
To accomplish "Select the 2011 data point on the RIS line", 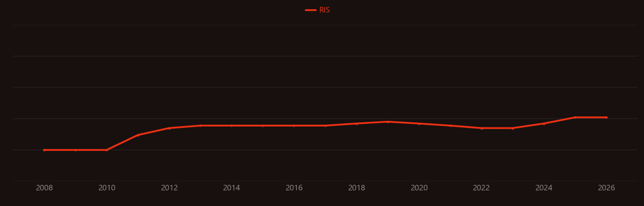I will click(x=138, y=135).
